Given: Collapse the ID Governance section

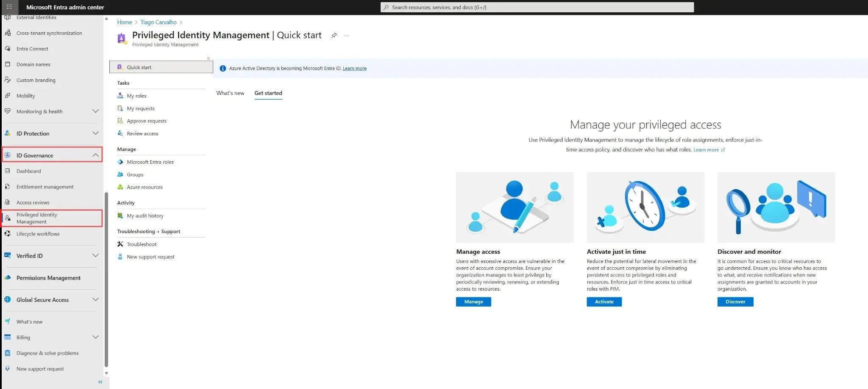Looking at the screenshot, I should (95, 155).
